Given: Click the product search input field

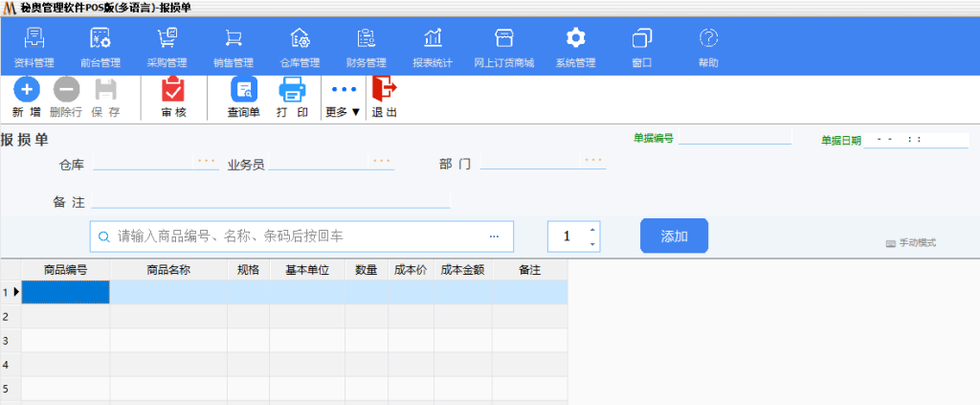Looking at the screenshot, I should pyautogui.click(x=297, y=236).
